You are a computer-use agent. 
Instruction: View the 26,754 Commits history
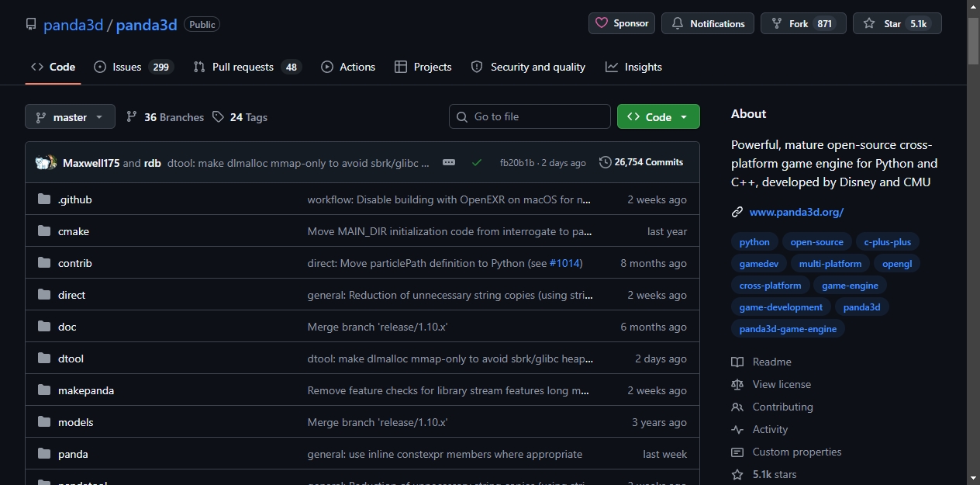point(641,162)
